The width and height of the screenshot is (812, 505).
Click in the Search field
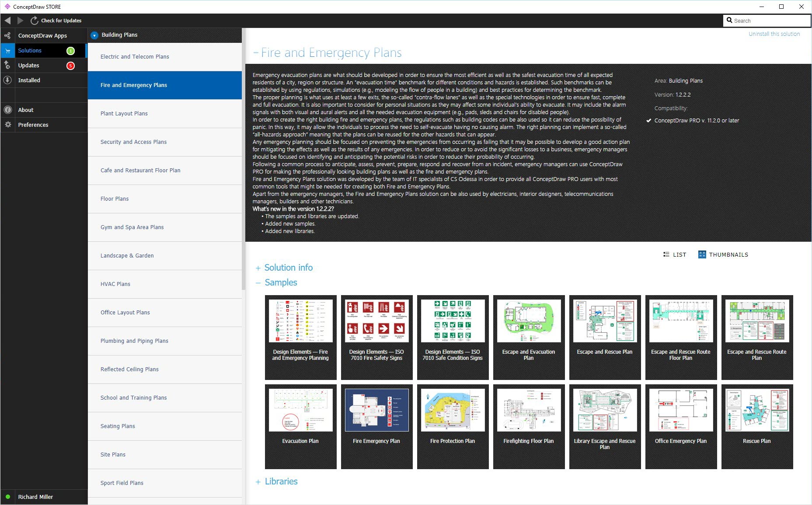pos(767,21)
